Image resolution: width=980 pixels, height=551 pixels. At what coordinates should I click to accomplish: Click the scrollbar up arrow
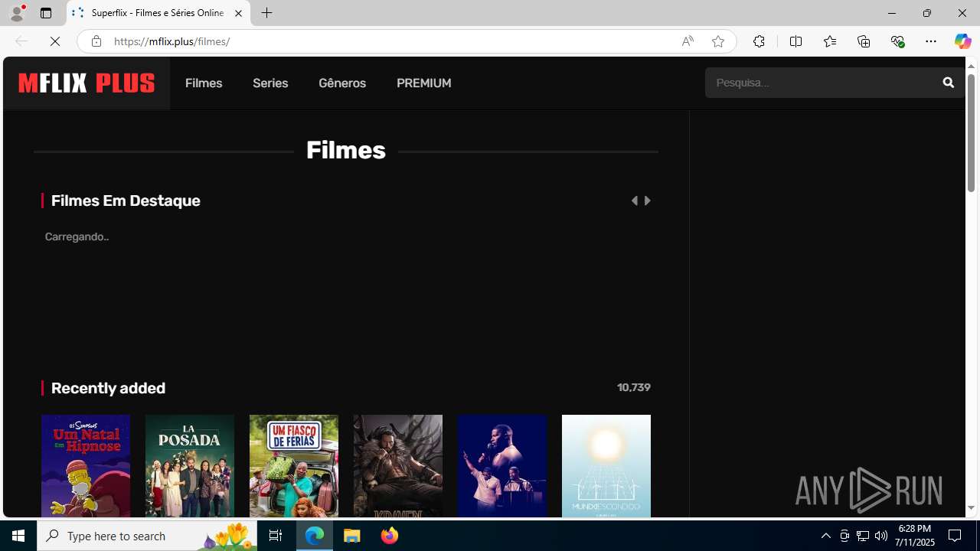click(x=971, y=66)
